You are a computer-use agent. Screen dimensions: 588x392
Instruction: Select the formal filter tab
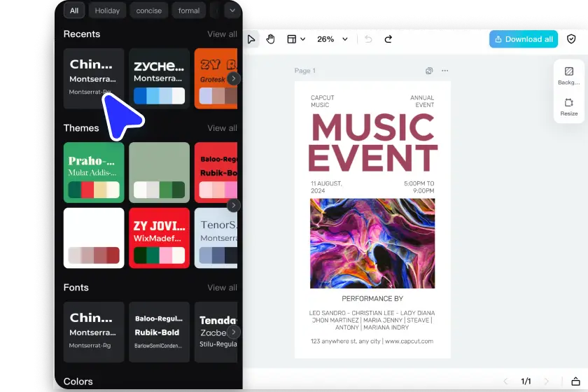click(x=189, y=10)
